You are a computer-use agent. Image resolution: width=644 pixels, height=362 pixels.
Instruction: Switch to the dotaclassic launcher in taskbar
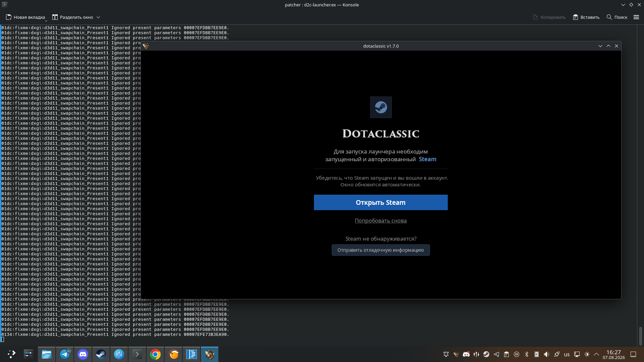(210, 354)
